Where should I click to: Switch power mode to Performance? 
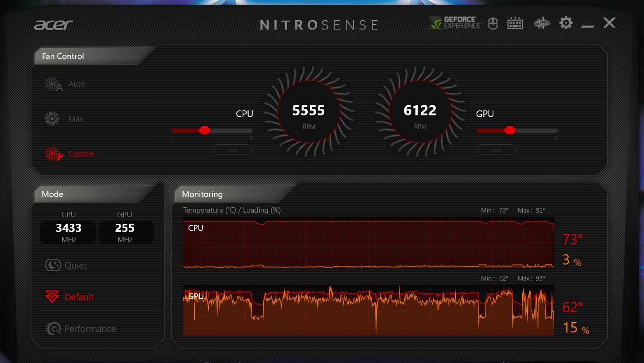tap(90, 329)
